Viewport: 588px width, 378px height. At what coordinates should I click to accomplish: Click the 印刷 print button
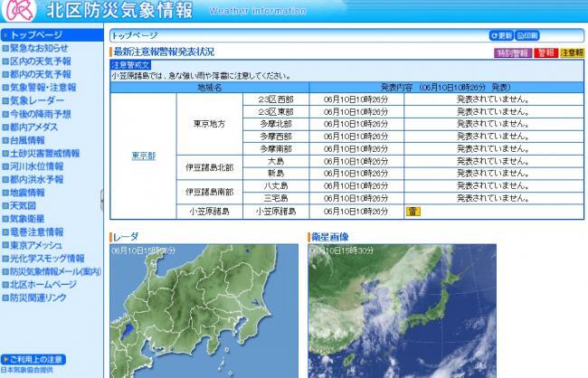(x=526, y=35)
